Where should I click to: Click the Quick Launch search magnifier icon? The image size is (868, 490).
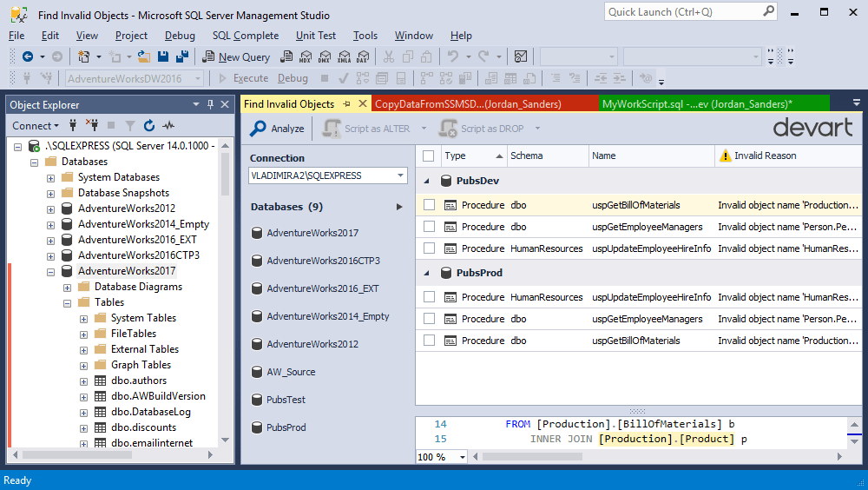pos(768,11)
